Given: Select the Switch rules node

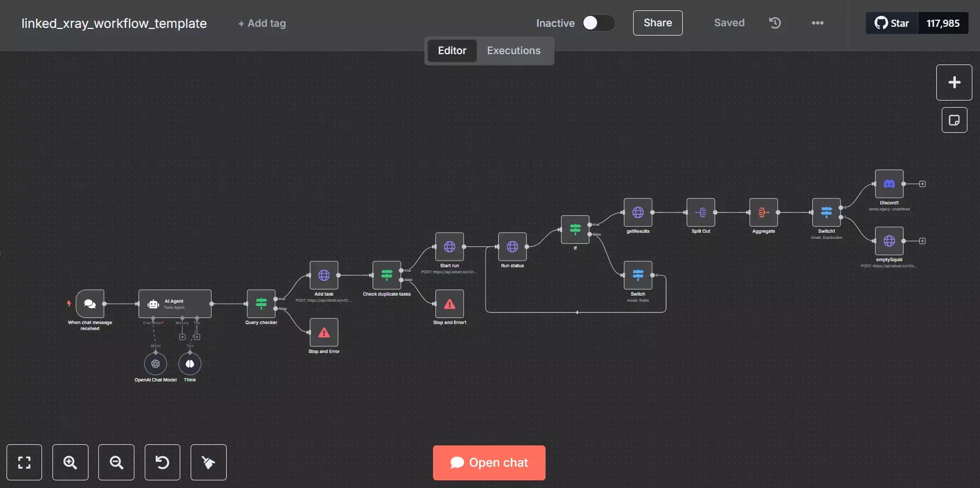Looking at the screenshot, I should click(638, 275).
